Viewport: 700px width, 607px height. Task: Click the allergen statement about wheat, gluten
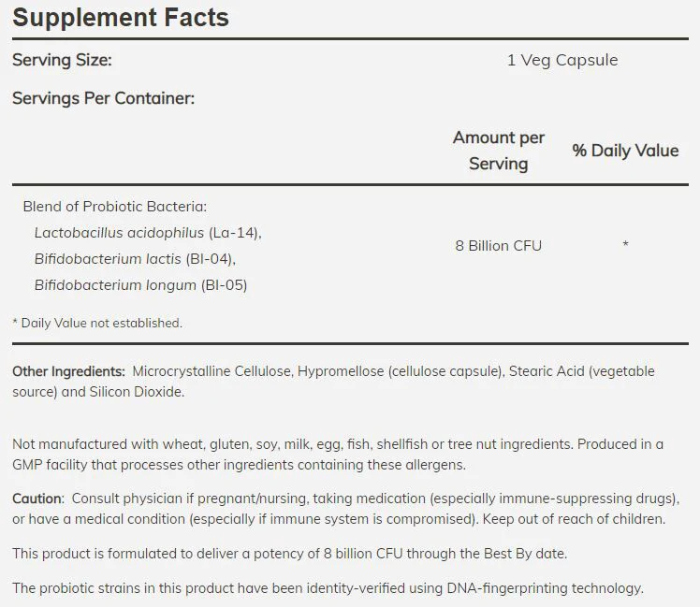(x=338, y=455)
